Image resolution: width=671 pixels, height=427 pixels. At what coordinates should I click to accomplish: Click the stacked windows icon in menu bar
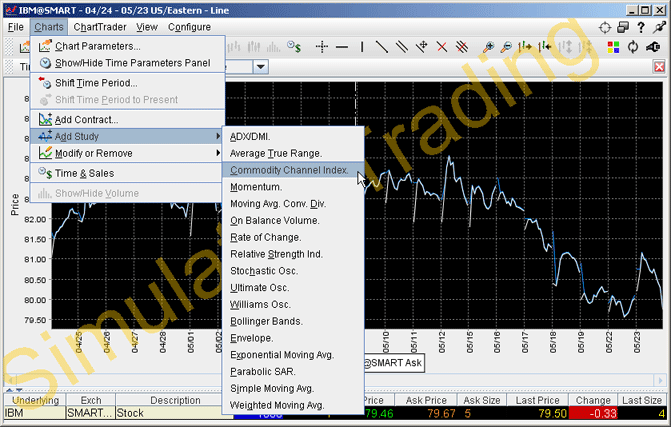pyautogui.click(x=623, y=27)
